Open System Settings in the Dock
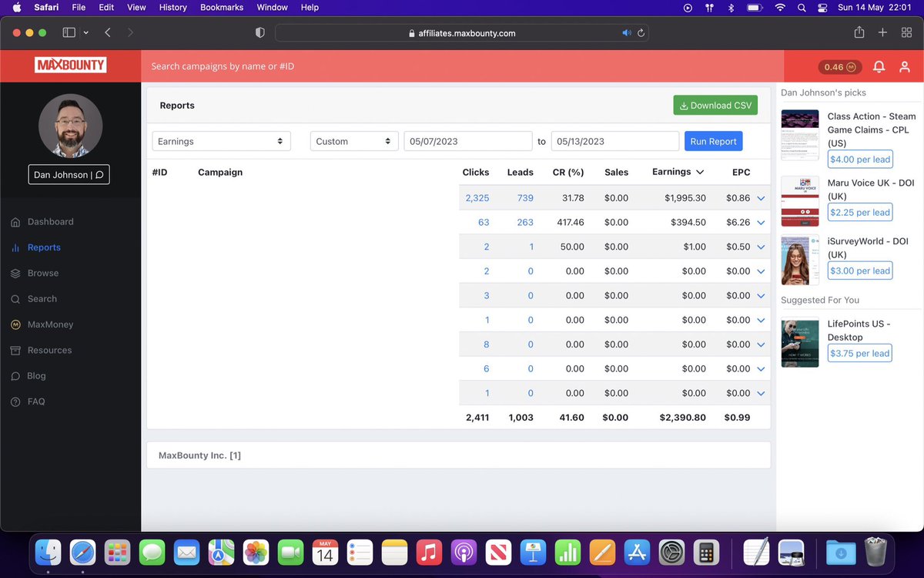The height and width of the screenshot is (578, 924). tap(671, 552)
